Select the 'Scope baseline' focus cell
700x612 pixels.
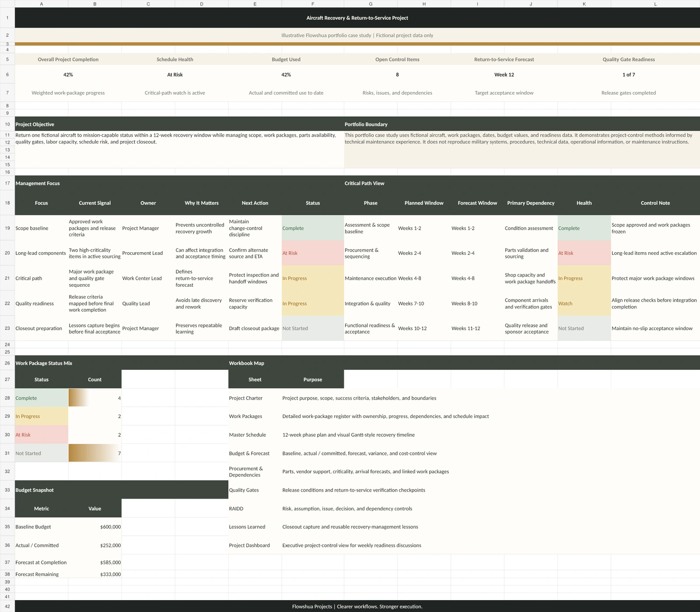[x=42, y=228]
